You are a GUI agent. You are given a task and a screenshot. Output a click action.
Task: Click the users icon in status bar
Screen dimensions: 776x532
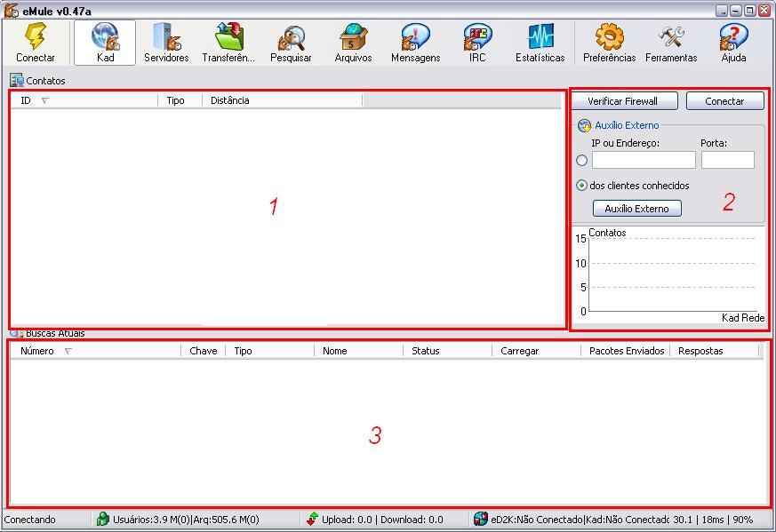(102, 519)
